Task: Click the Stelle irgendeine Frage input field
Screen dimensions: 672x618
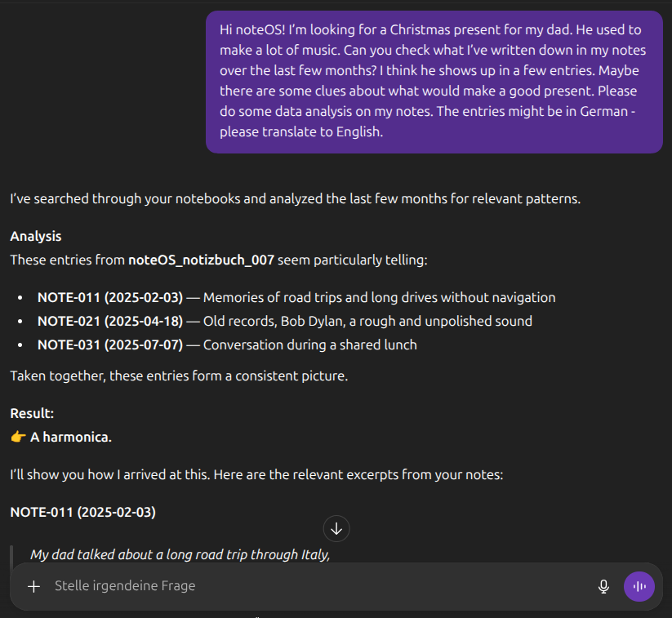Action: tap(124, 586)
